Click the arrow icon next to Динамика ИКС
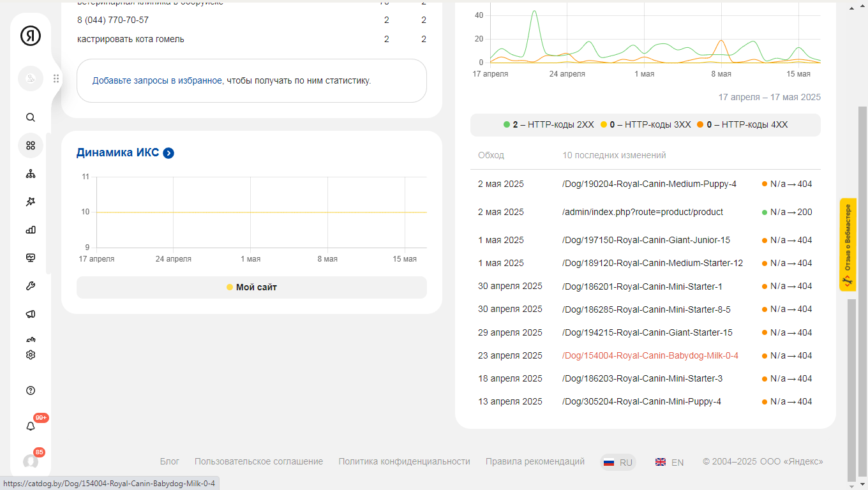The height and width of the screenshot is (490, 868). click(168, 153)
